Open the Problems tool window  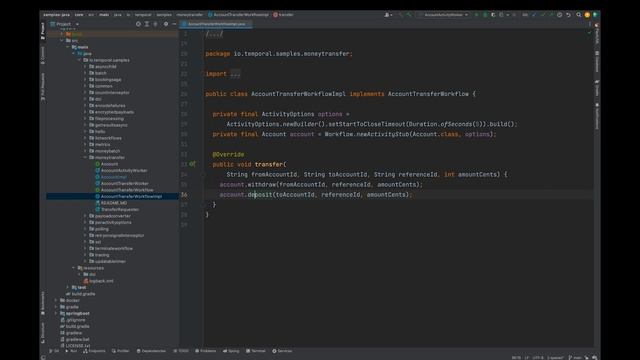point(206,351)
